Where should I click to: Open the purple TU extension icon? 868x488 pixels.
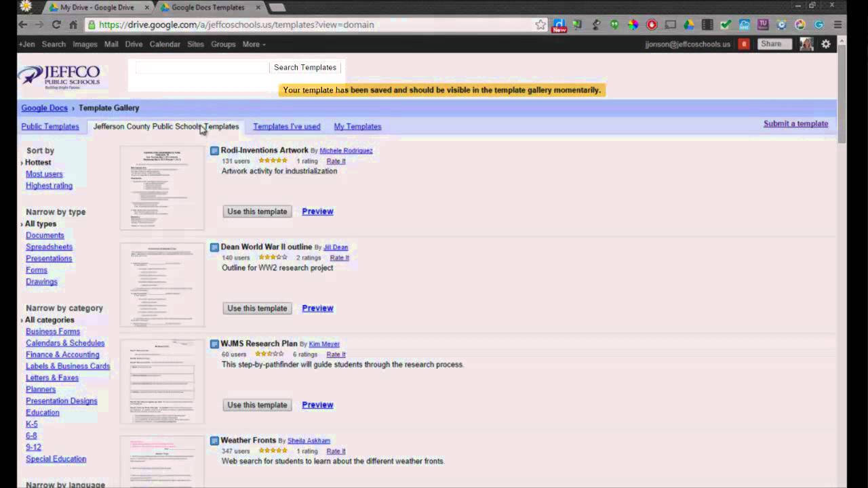pyautogui.click(x=763, y=24)
